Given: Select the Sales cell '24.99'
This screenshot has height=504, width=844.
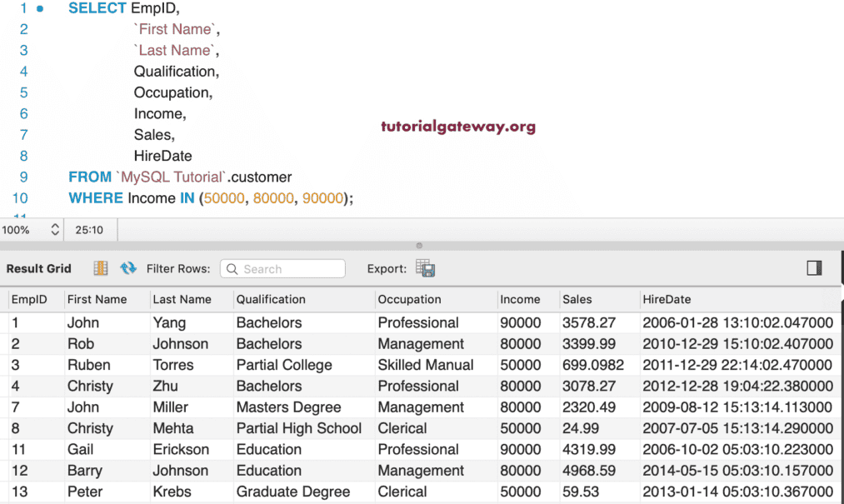Looking at the screenshot, I should [x=581, y=428].
